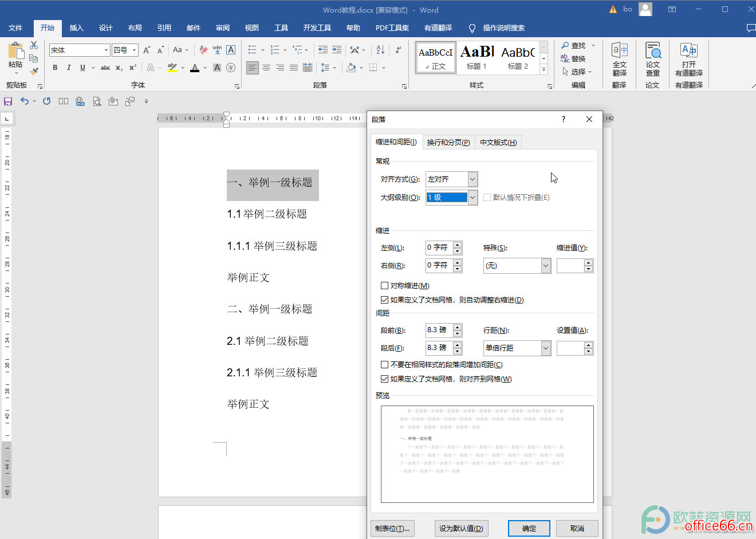Click the Save icon in quick access
The image size is (756, 539).
8,101
